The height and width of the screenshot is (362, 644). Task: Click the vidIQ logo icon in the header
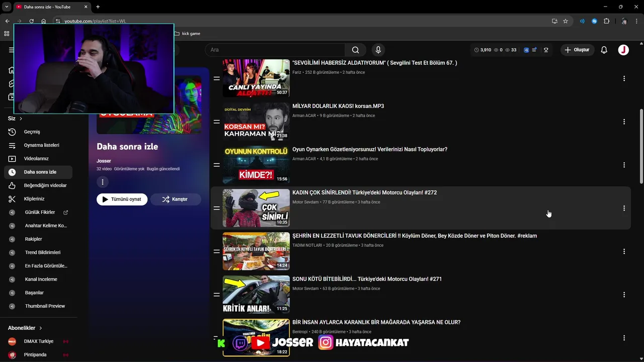pos(526,50)
